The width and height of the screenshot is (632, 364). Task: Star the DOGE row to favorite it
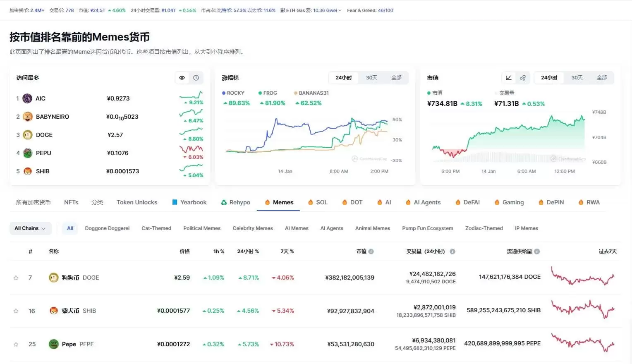[x=16, y=277]
